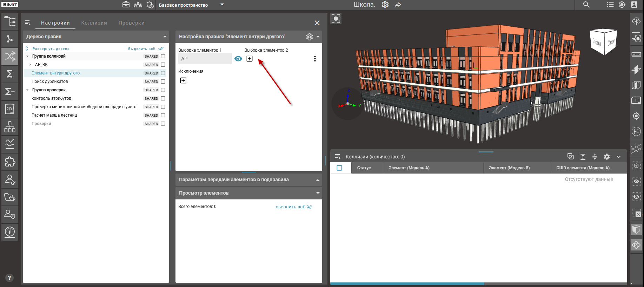Toggle visibility eye for AP selection

click(x=238, y=59)
